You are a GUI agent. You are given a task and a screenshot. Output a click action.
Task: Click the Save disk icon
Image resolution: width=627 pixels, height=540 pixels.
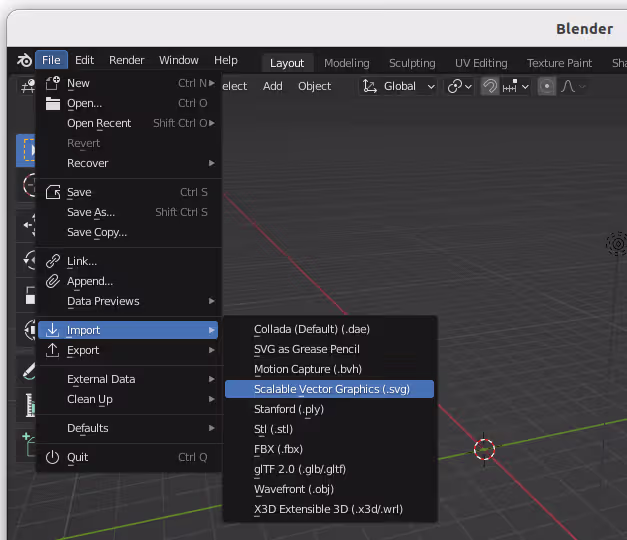[x=53, y=192]
